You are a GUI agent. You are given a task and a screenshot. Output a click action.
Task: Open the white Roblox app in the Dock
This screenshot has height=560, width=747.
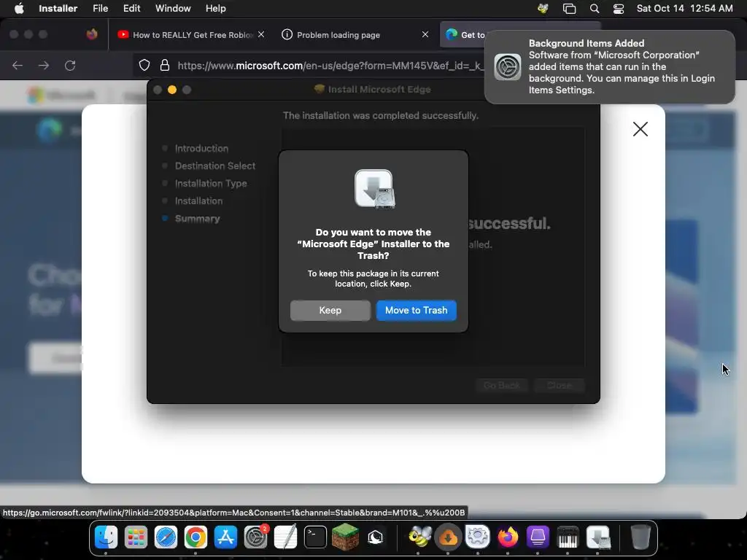(376, 537)
